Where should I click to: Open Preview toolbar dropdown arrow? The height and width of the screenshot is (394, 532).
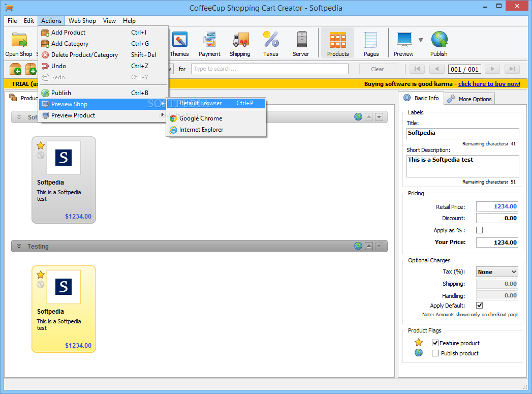(421, 40)
